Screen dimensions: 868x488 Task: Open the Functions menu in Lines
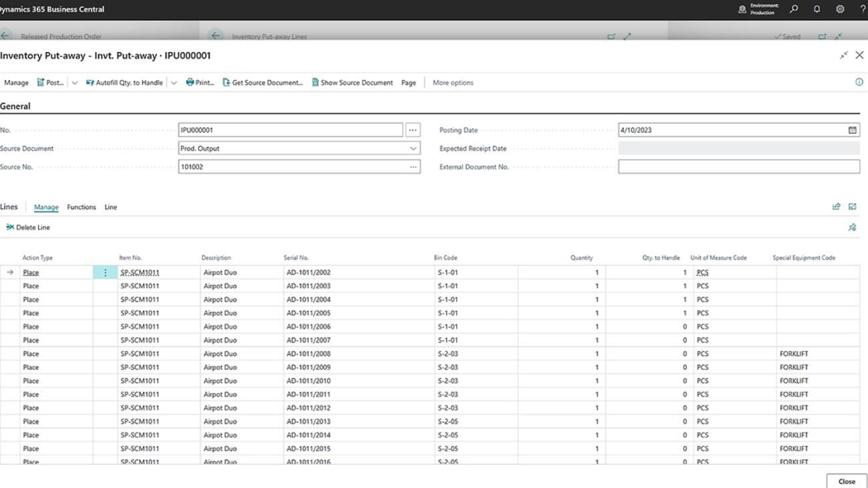pyautogui.click(x=81, y=207)
